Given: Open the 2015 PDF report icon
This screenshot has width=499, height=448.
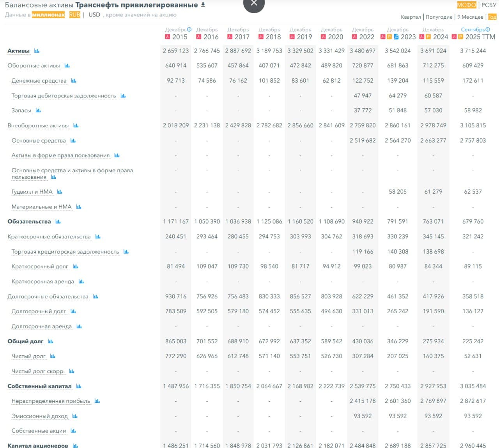Looking at the screenshot, I should (x=168, y=37).
